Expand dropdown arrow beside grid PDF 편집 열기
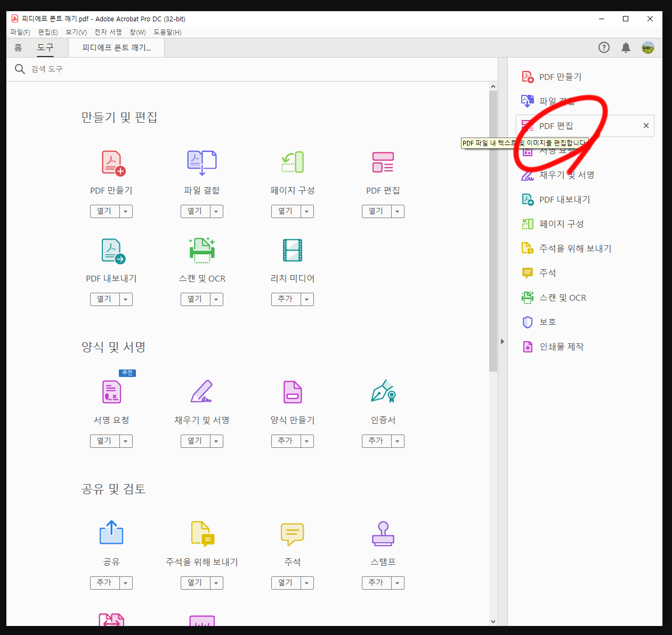672x635 pixels. tap(398, 211)
